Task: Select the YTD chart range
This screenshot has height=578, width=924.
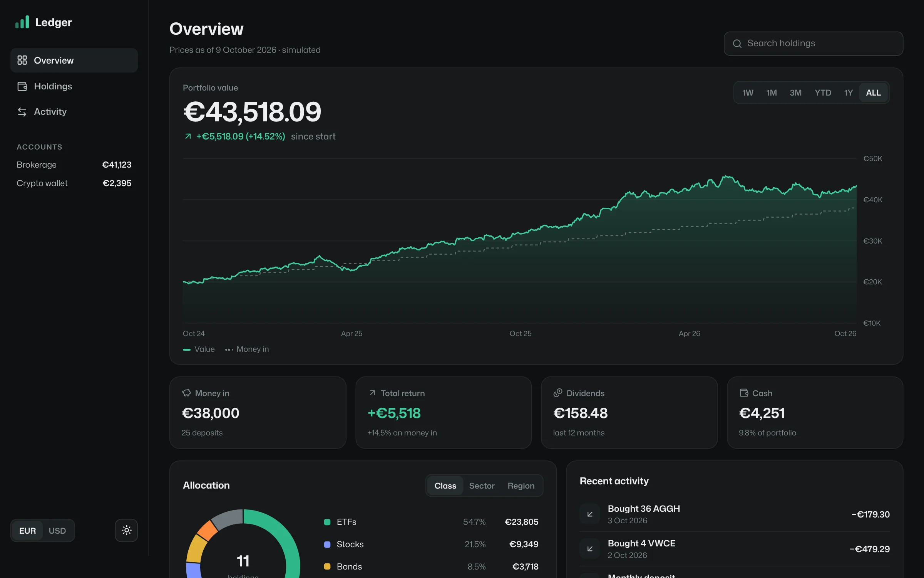Action: 823,92
